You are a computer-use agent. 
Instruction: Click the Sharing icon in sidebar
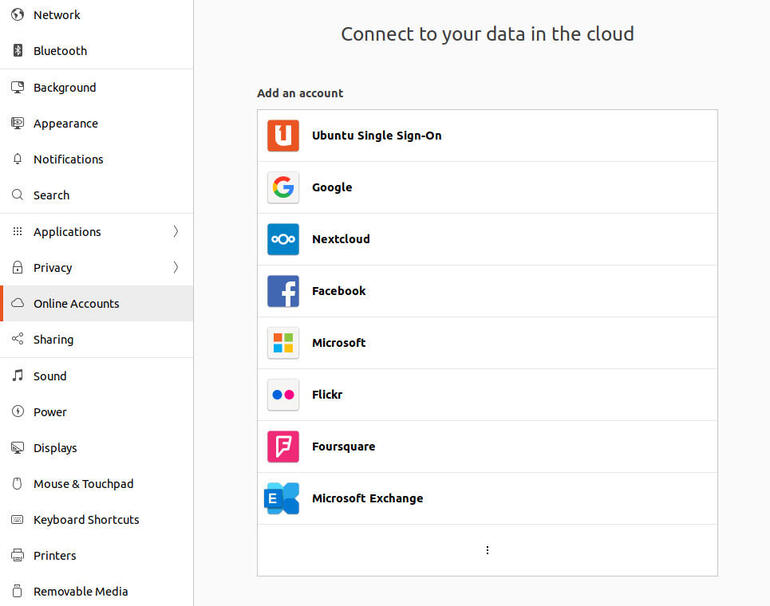18,339
